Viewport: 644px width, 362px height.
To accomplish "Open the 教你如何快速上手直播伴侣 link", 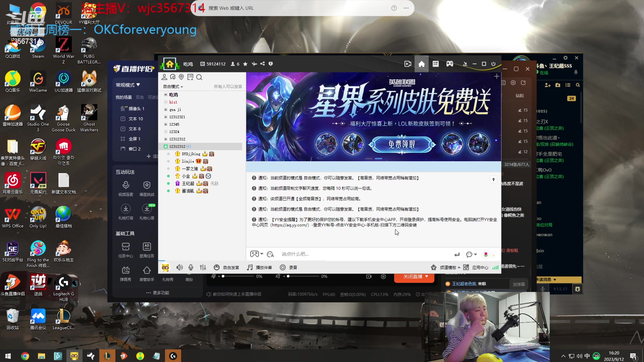I will coord(234,294).
